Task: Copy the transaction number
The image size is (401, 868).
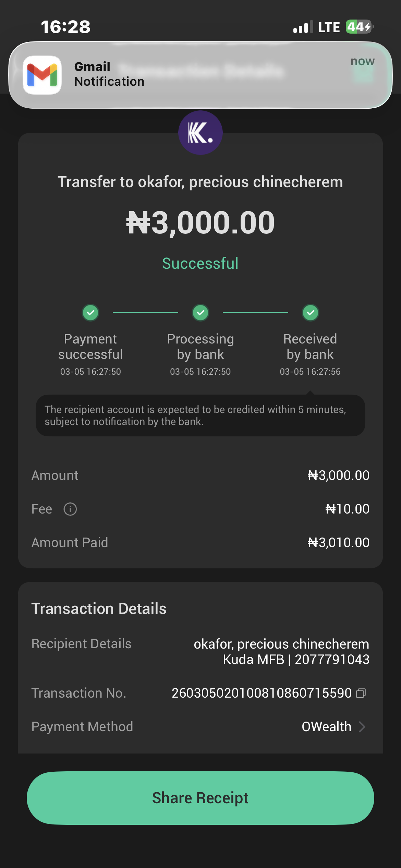Action: pyautogui.click(x=361, y=693)
